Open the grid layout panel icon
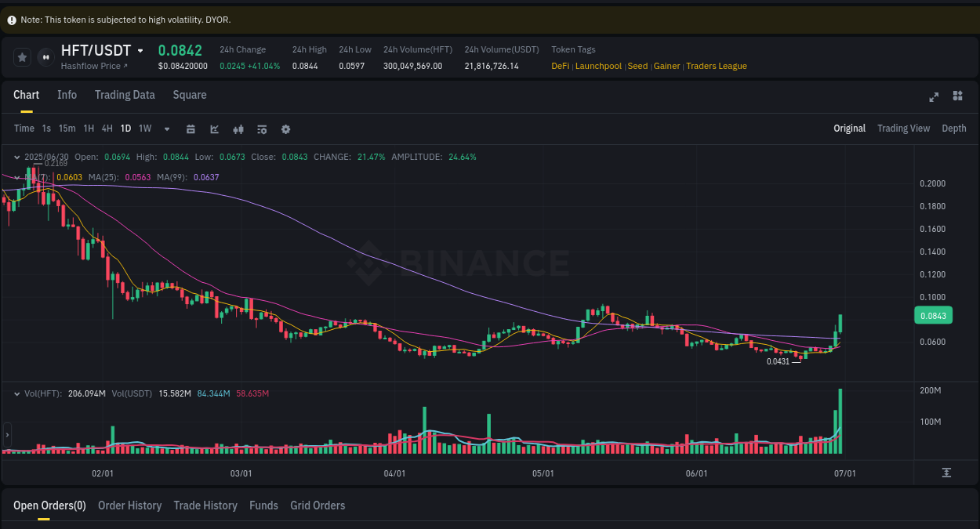Screen dimensions: 980x529 pos(957,96)
